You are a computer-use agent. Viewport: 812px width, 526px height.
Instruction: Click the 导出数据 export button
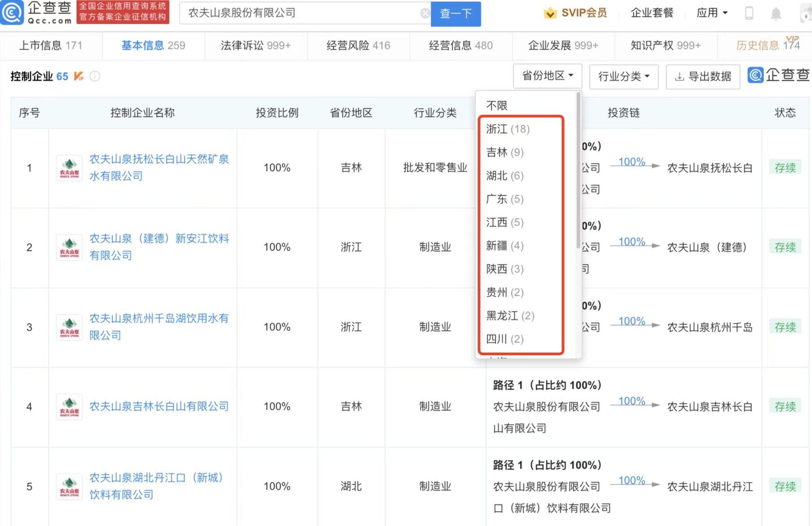[703, 77]
